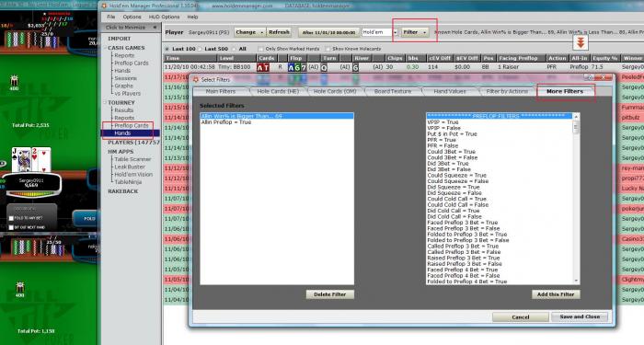This screenshot has height=345, width=644.
Task: Open the Change player dropdown
Action: pyautogui.click(x=249, y=32)
